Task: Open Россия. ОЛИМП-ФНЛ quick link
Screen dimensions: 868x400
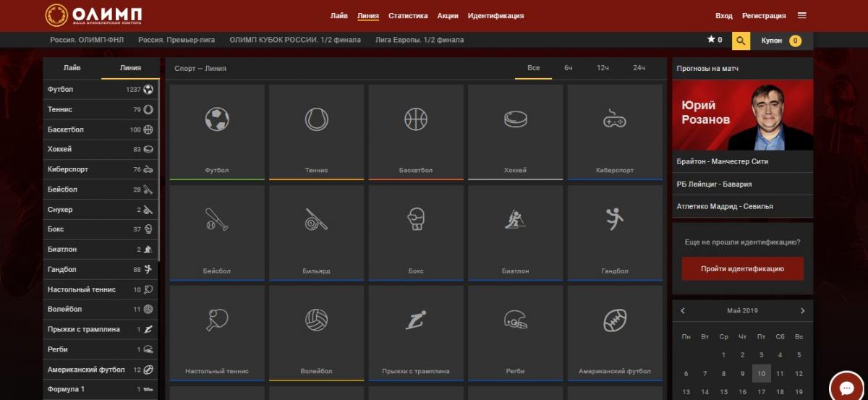Action: [x=88, y=40]
